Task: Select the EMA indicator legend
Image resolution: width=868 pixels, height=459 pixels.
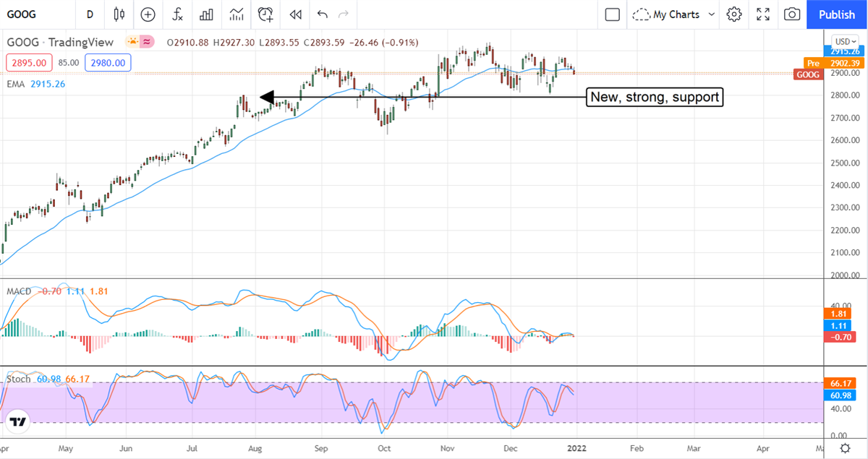Action: (x=17, y=84)
